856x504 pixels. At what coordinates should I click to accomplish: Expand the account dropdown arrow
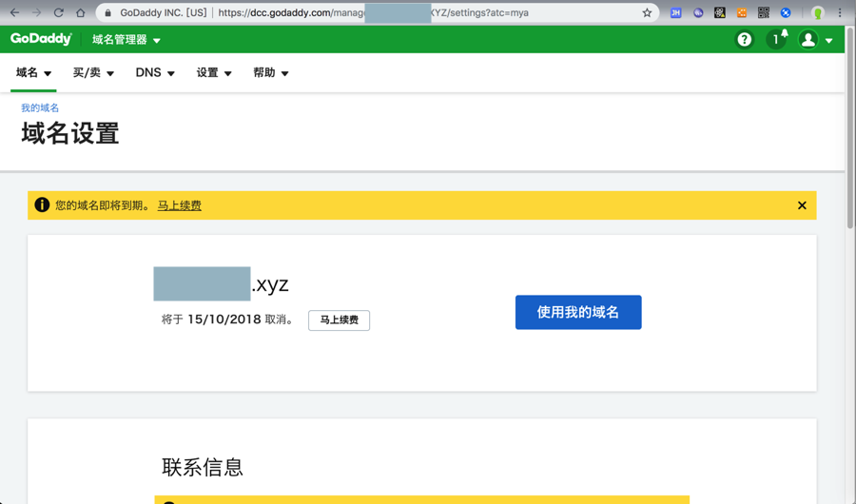[x=828, y=40]
